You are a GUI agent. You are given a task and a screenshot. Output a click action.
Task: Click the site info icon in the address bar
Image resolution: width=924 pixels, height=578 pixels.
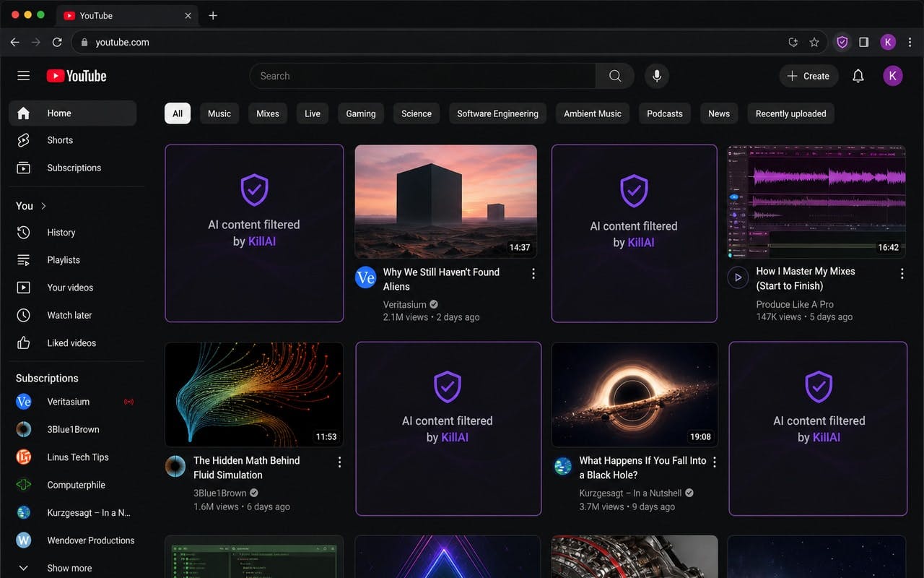tap(84, 42)
